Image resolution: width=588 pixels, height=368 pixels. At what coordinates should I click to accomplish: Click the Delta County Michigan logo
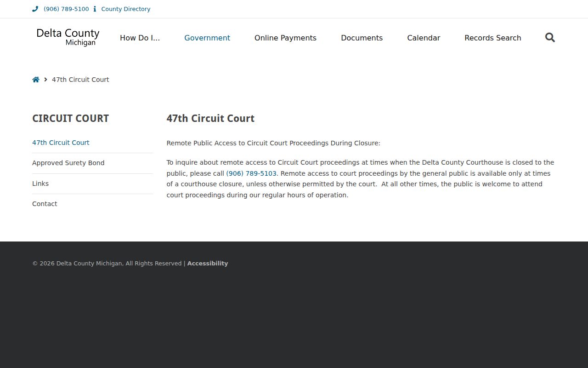pos(68,37)
